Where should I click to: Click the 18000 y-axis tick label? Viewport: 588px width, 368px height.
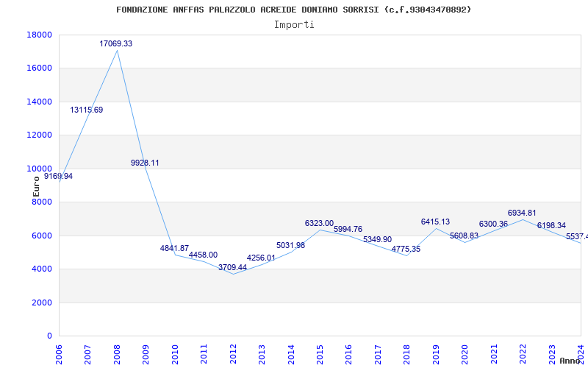click(x=40, y=35)
